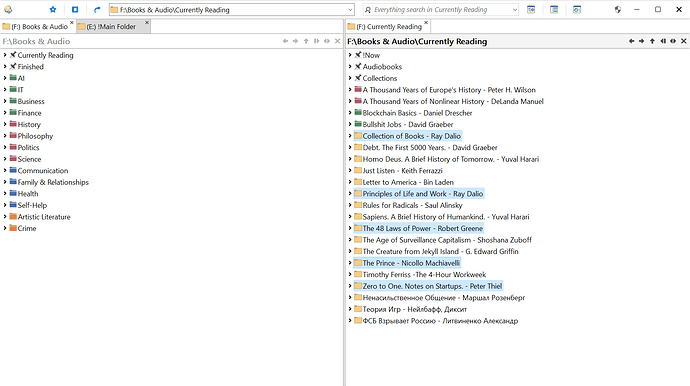Click the blue curved arrow toolbar icon
This screenshot has width=690, height=386.
97,10
